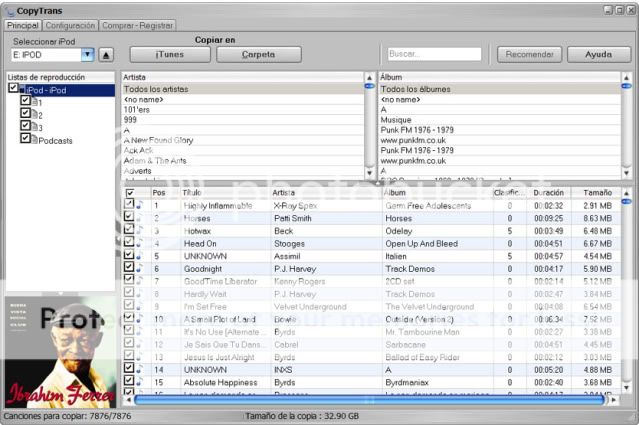The height and width of the screenshot is (425, 639).
Task: Click the Carpeta copy button
Action: point(259,55)
